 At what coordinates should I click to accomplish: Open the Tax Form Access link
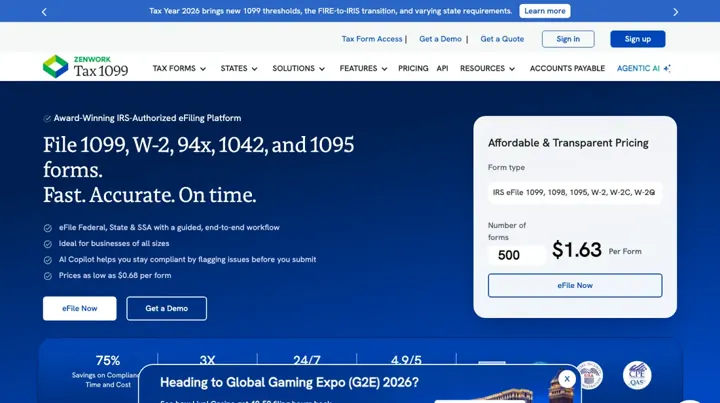(x=371, y=39)
